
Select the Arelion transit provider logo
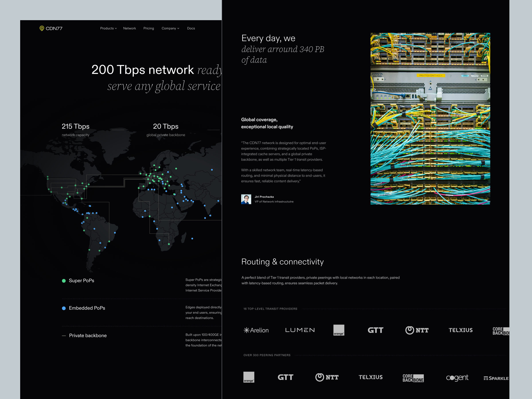(x=256, y=330)
